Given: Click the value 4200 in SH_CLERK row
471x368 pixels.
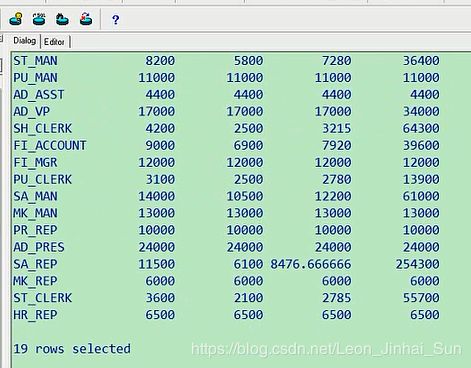Looking at the screenshot, I should [160, 128].
